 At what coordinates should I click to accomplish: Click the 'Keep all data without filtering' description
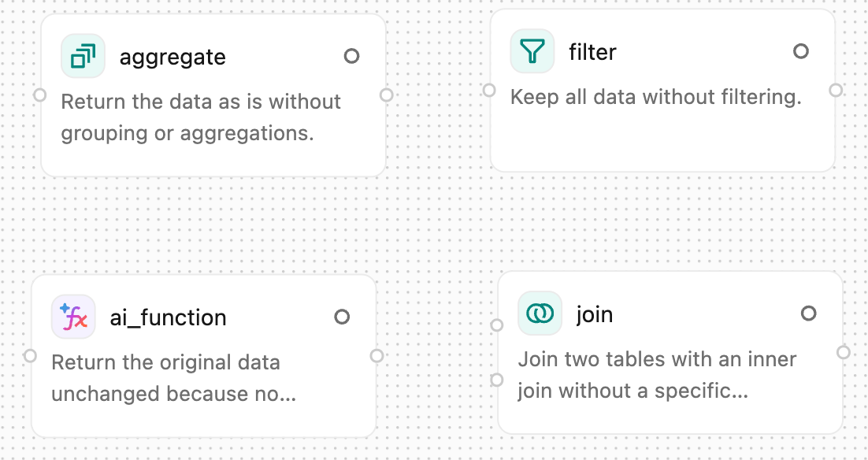(655, 97)
